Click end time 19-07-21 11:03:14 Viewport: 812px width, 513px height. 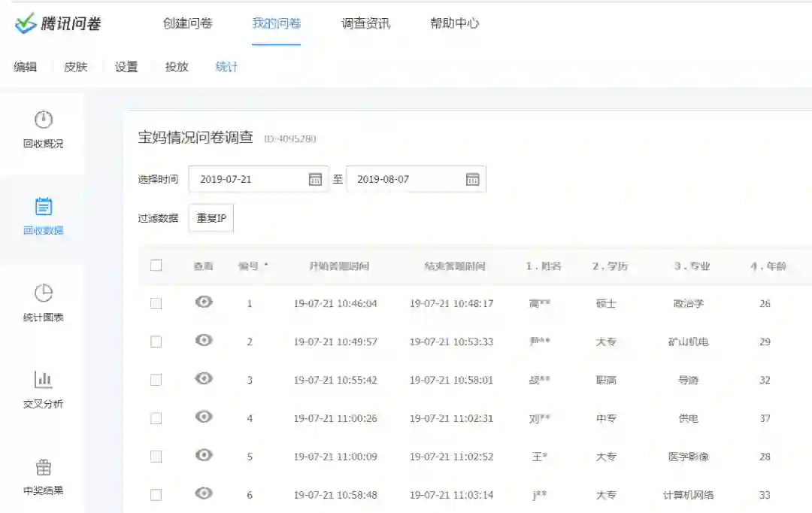click(x=452, y=496)
